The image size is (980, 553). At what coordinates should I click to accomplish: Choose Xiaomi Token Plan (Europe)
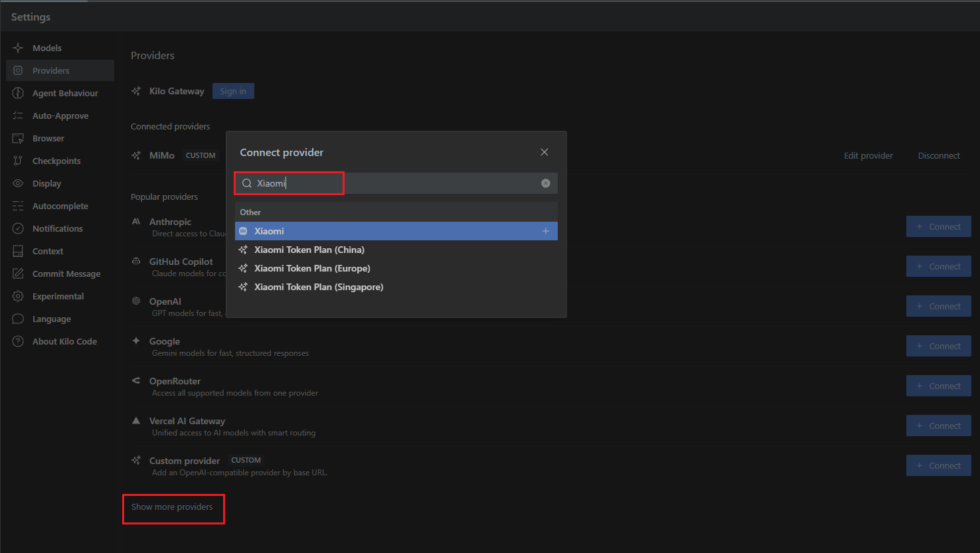396,268
